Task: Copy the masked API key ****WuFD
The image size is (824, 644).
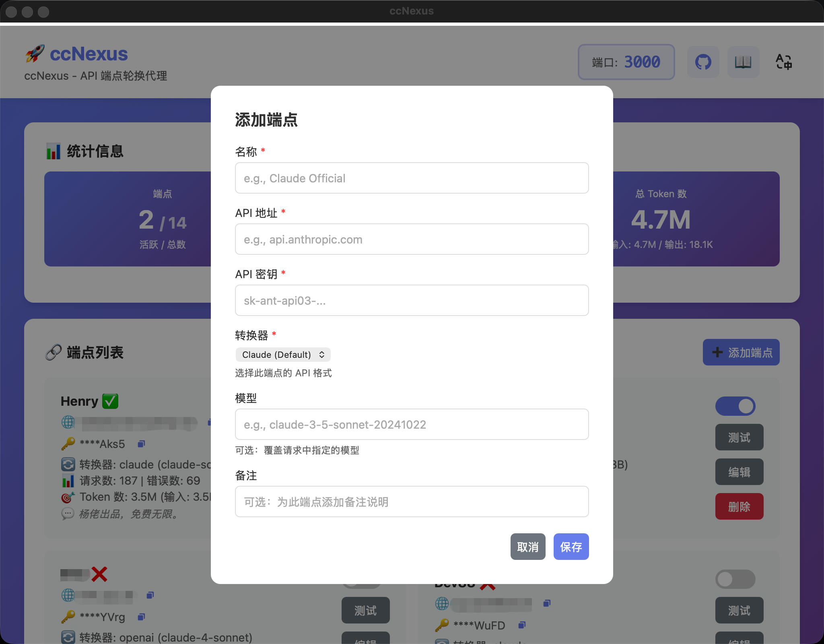Action: 522,625
